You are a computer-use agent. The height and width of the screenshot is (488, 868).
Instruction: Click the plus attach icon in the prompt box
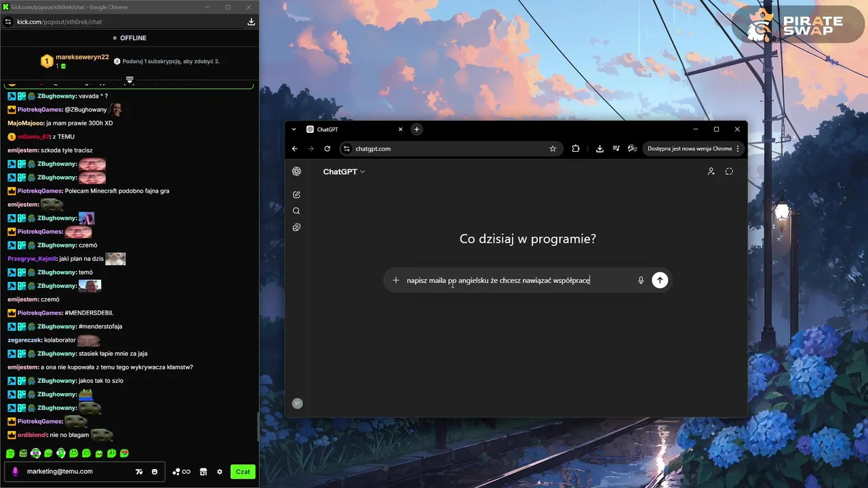pyautogui.click(x=396, y=280)
